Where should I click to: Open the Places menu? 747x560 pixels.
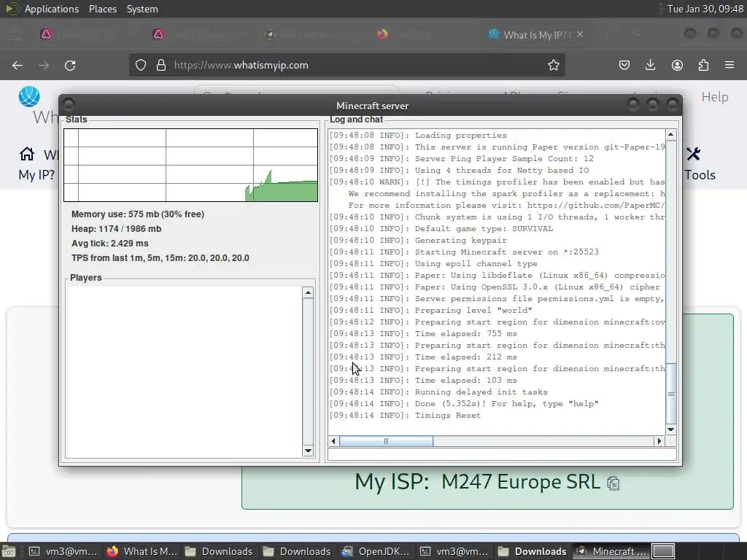pyautogui.click(x=103, y=9)
